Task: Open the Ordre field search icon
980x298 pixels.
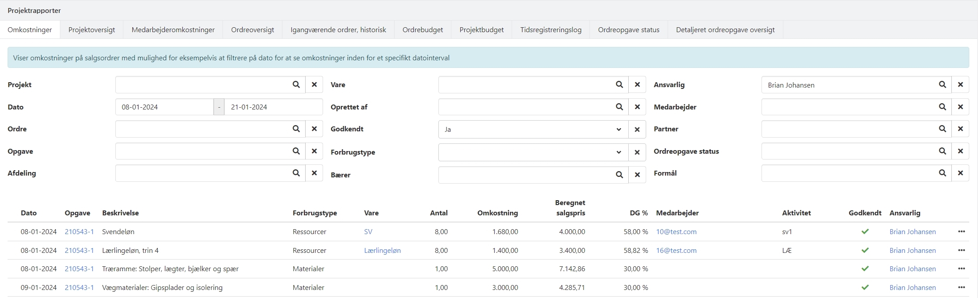Action: pos(296,129)
